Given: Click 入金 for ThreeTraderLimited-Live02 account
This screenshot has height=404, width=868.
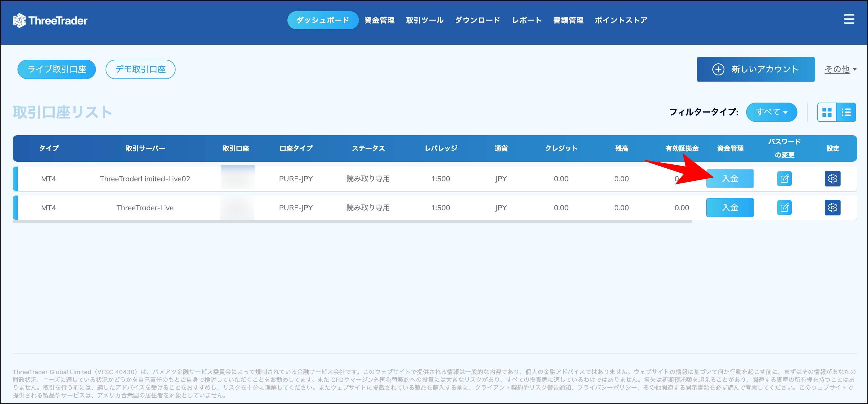Looking at the screenshot, I should [x=730, y=178].
